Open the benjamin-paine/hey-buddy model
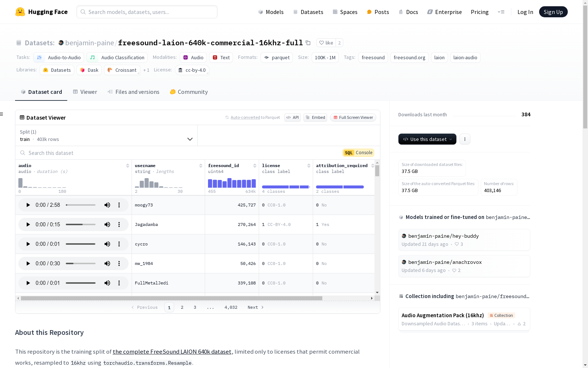The width and height of the screenshot is (588, 368). (x=464, y=240)
